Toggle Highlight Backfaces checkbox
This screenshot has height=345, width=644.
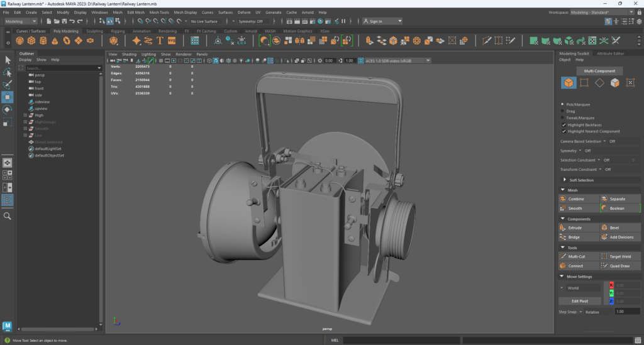tap(564, 124)
